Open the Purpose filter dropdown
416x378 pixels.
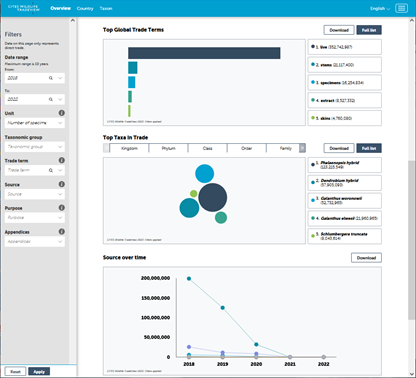[x=35, y=217]
